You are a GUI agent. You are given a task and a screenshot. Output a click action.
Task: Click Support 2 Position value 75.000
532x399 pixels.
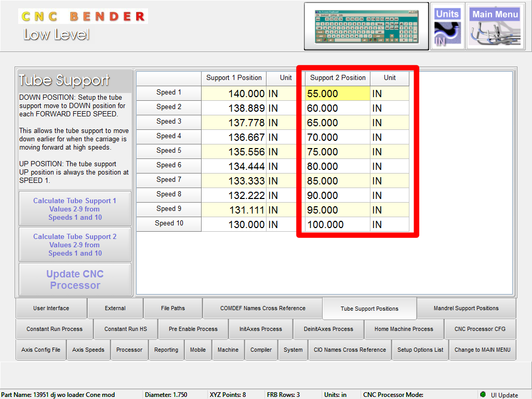tap(337, 152)
